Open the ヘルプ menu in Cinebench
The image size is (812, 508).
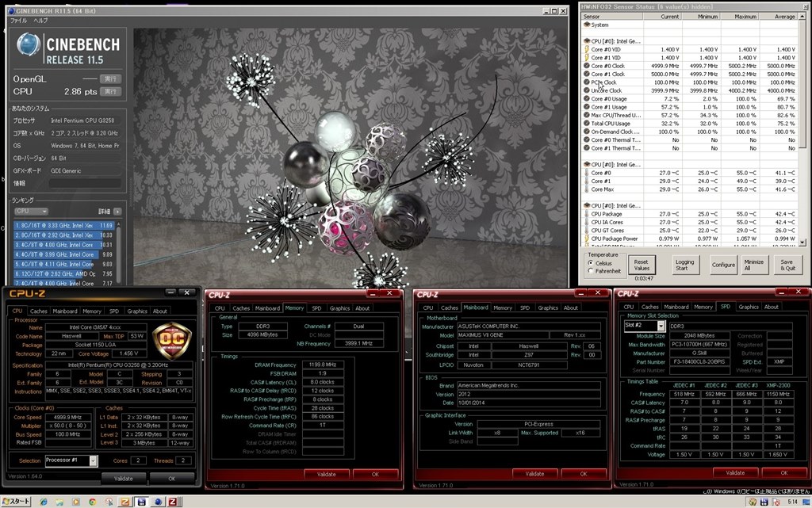[x=40, y=20]
